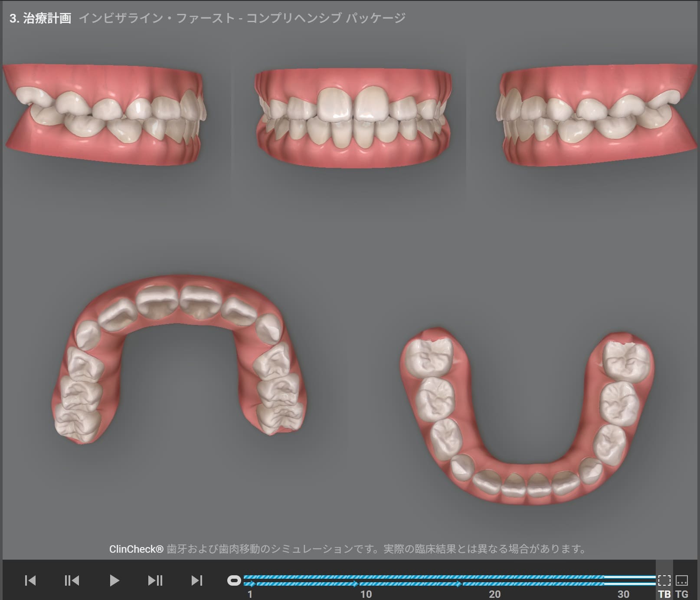Select stage 10 on the timeline
The width and height of the screenshot is (700, 600).
(x=366, y=594)
